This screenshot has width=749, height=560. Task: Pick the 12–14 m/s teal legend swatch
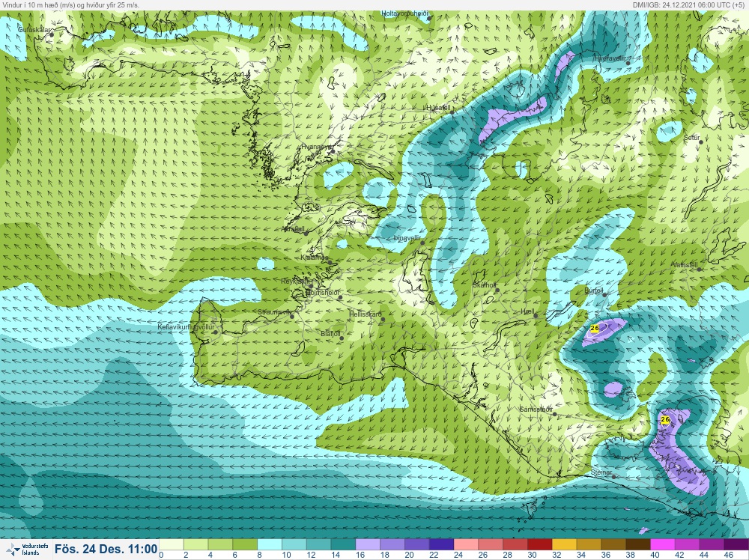pyautogui.click(x=319, y=545)
